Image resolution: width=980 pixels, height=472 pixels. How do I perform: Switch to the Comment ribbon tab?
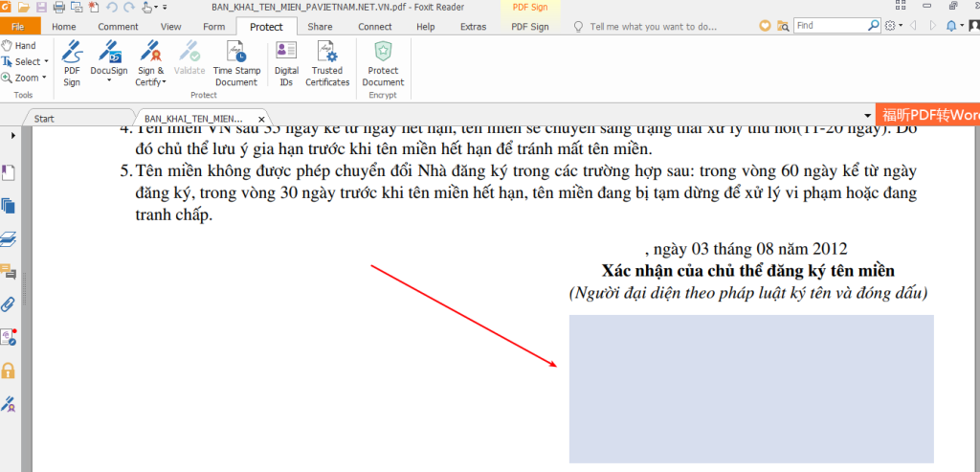118,26
